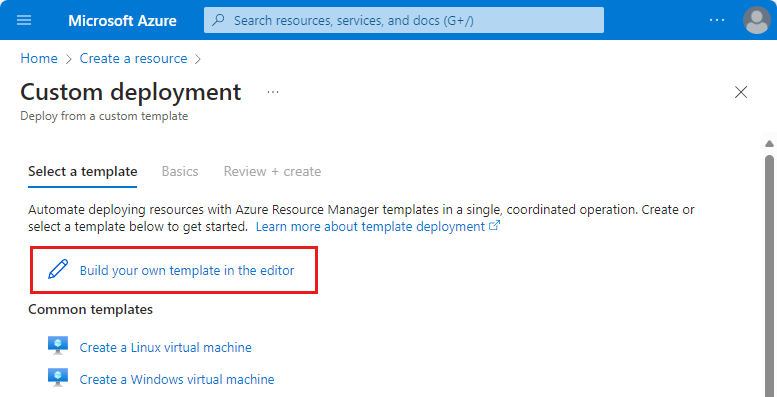Open ellipsis next to Custom deployment title
777x397 pixels.
[273, 92]
